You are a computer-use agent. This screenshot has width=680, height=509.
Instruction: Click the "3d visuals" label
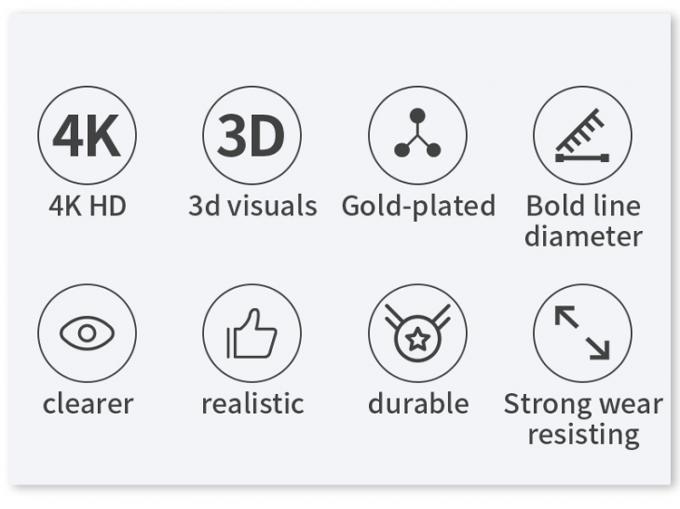[x=252, y=206]
